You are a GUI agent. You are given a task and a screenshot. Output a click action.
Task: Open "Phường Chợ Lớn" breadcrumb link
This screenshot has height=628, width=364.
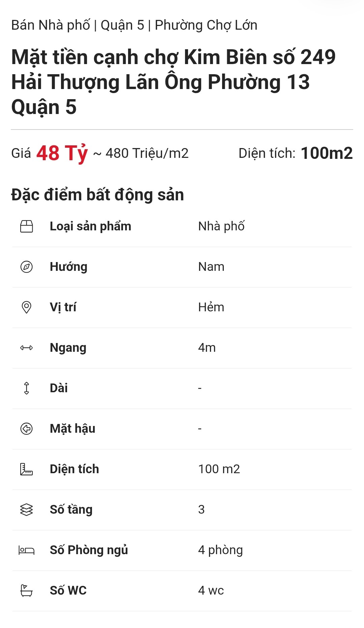[206, 25]
